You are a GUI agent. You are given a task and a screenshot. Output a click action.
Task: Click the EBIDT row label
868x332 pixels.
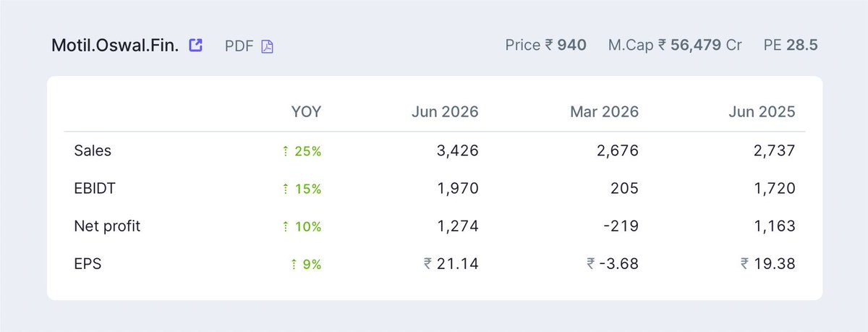[x=95, y=188]
